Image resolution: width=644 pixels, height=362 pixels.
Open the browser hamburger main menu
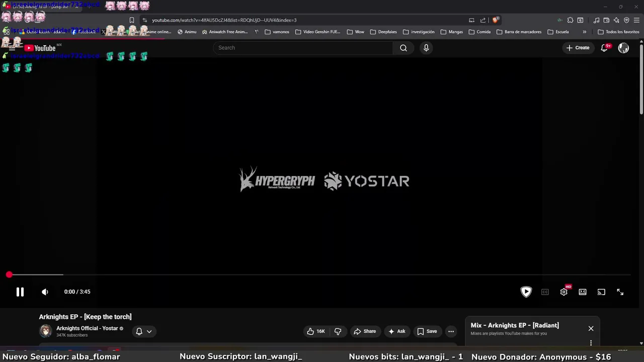pyautogui.click(x=636, y=20)
